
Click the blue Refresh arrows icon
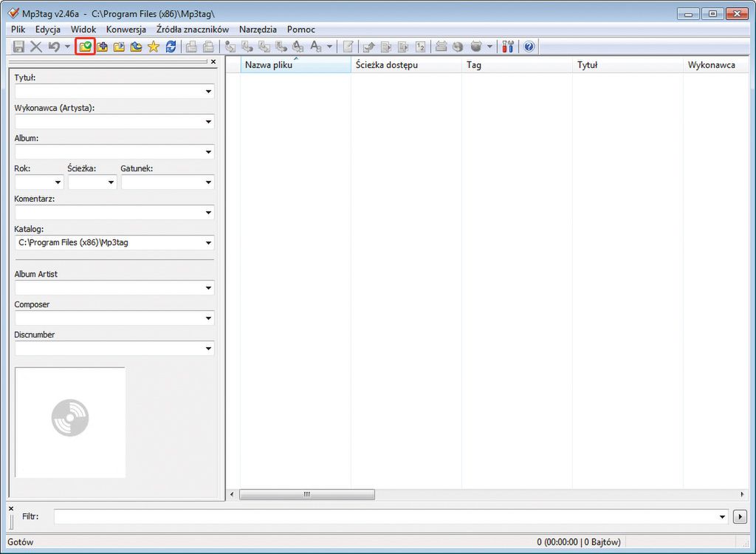tap(171, 47)
